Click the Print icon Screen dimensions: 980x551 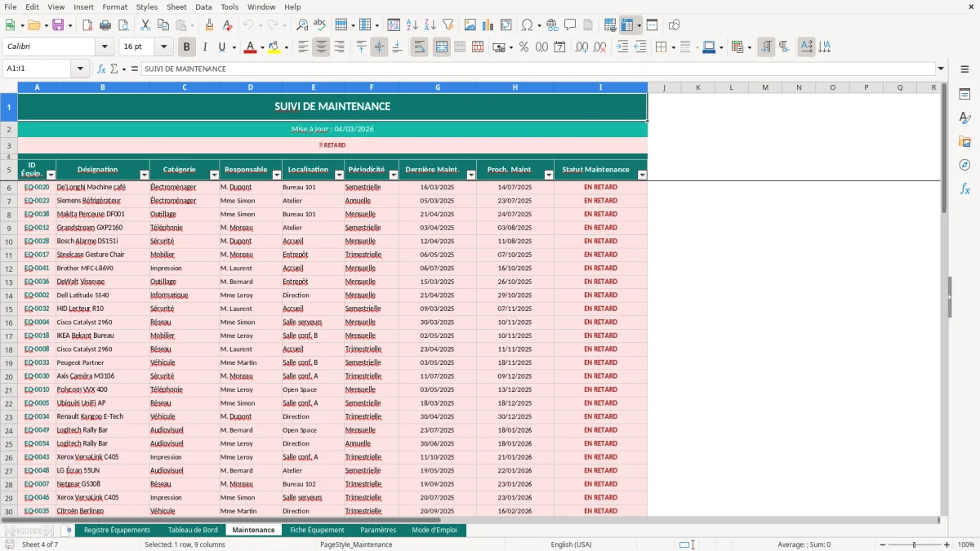105,25
